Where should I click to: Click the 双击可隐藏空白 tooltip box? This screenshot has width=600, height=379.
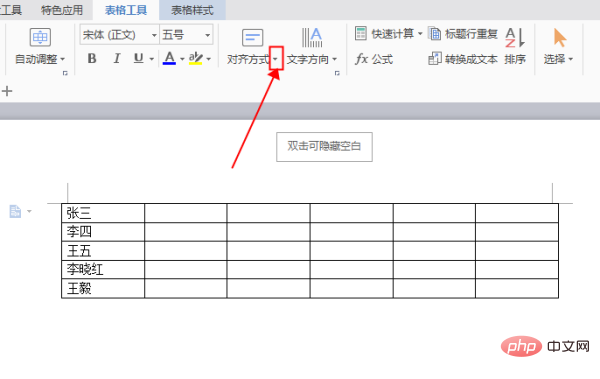[x=324, y=147]
